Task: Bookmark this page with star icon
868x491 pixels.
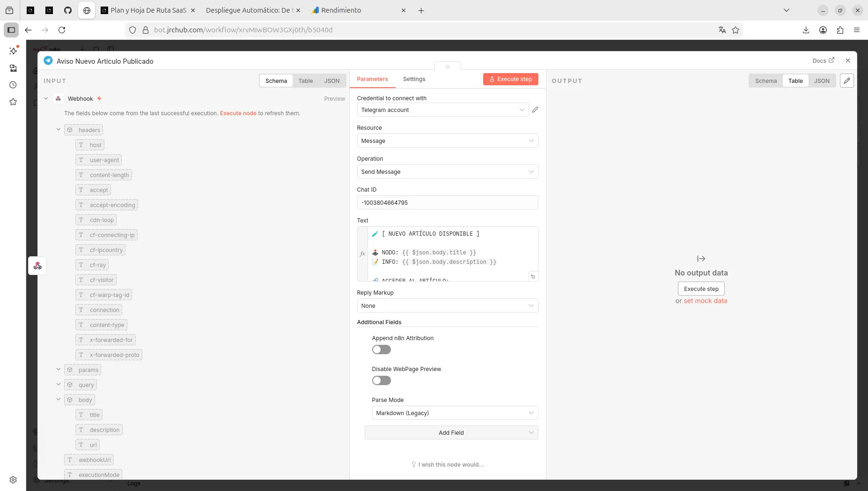Action: click(x=736, y=30)
